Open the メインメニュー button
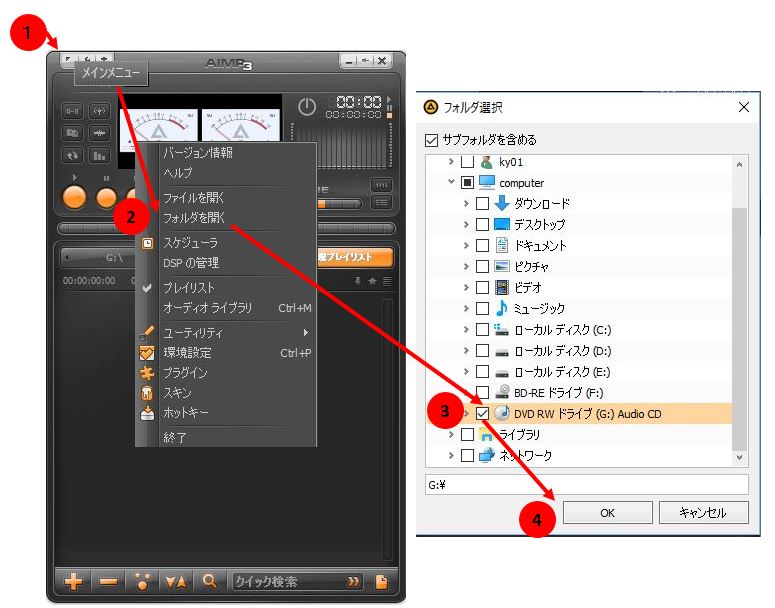The width and height of the screenshot is (775, 608). tap(68, 59)
